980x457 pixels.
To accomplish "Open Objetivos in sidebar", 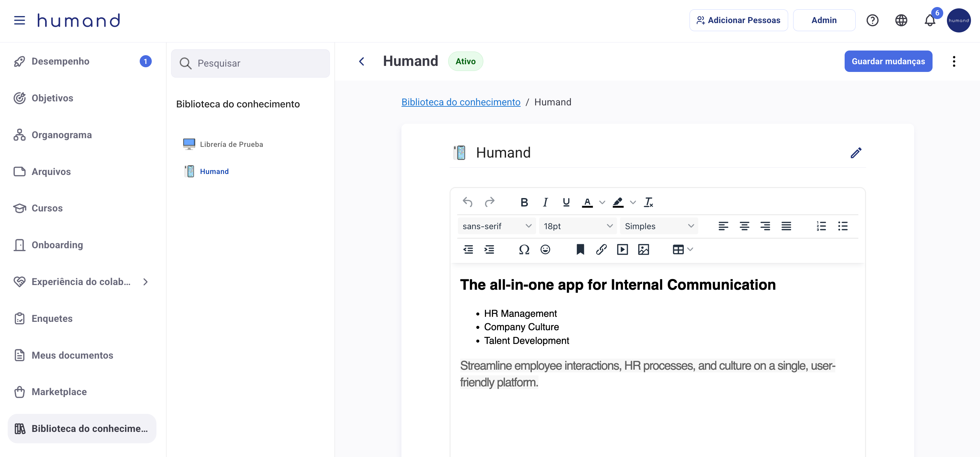I will (x=82, y=98).
